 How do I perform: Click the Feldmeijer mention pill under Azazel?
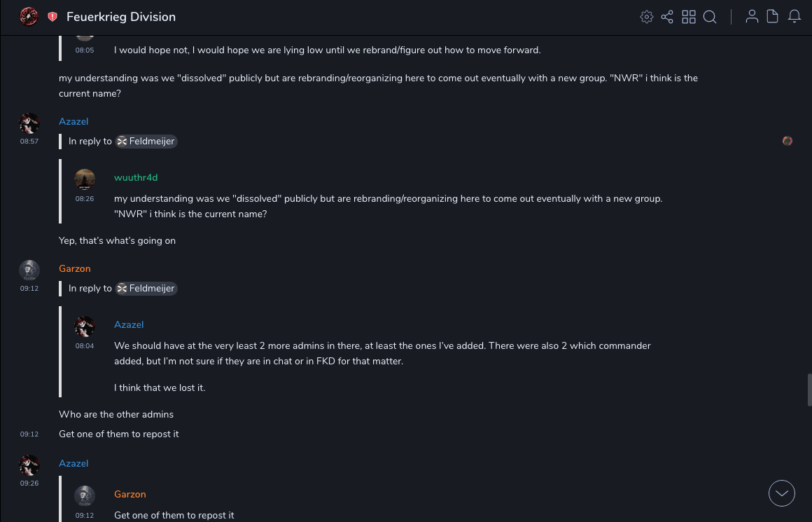point(146,141)
